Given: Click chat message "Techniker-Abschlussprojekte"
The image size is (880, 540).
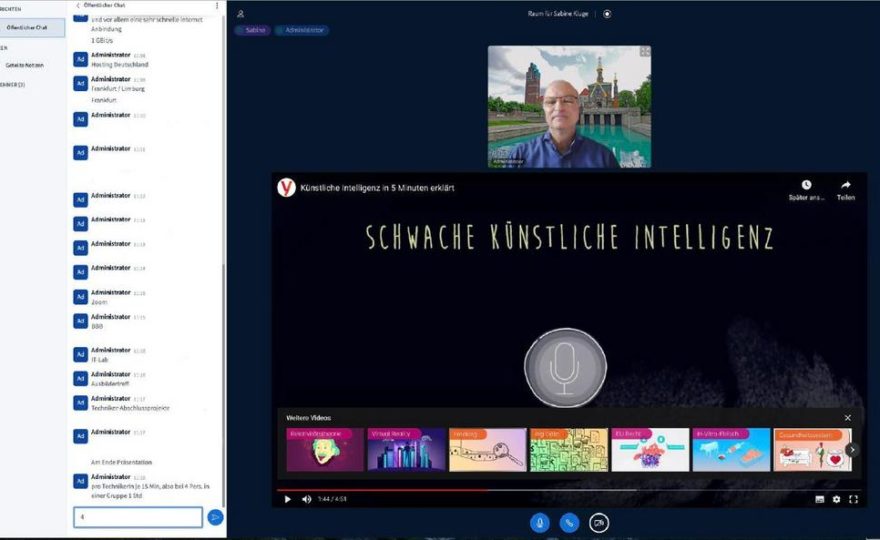Looking at the screenshot, I should 130,408.
